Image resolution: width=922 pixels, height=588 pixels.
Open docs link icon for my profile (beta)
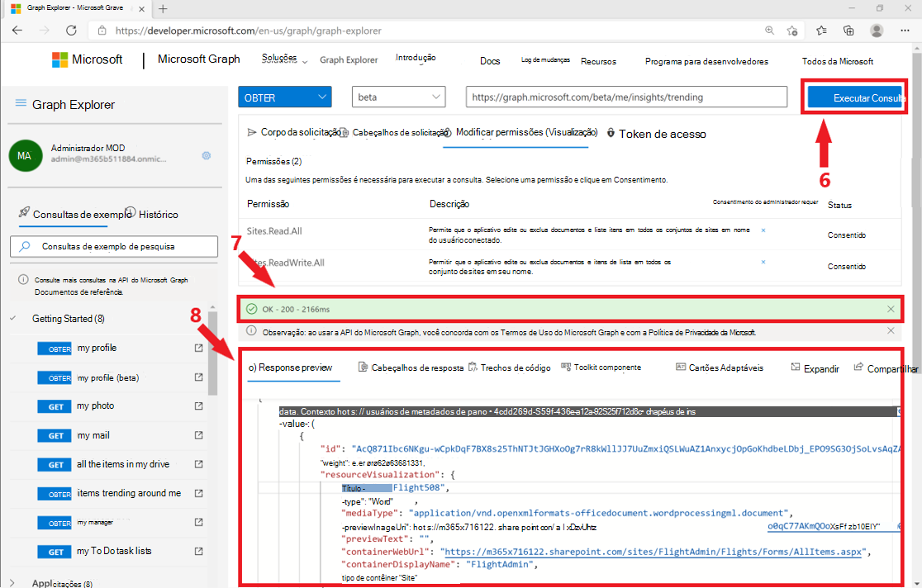tap(199, 377)
